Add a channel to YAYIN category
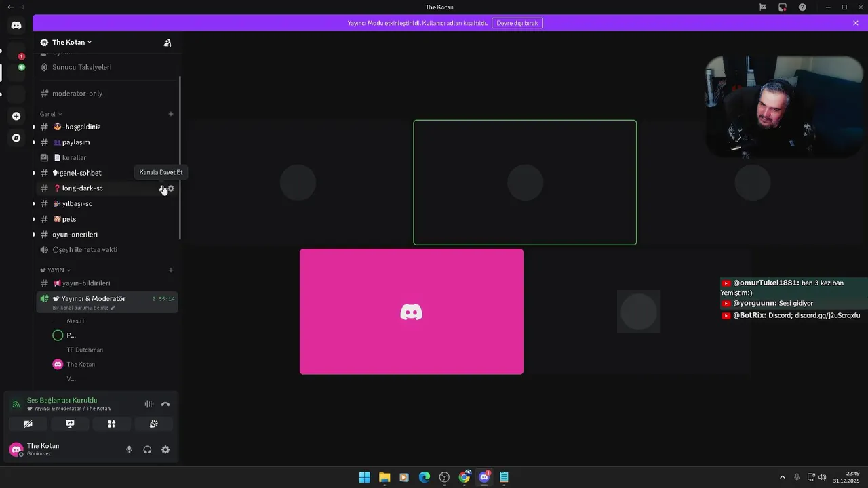 tap(171, 270)
